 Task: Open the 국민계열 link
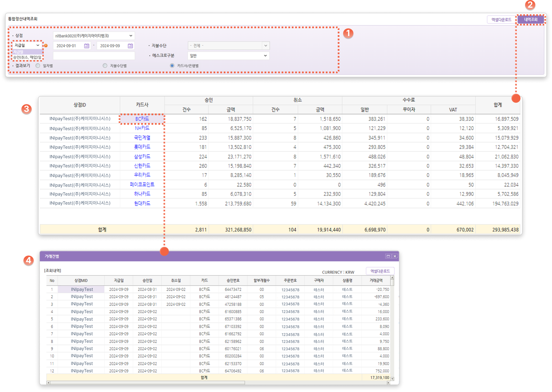click(142, 138)
